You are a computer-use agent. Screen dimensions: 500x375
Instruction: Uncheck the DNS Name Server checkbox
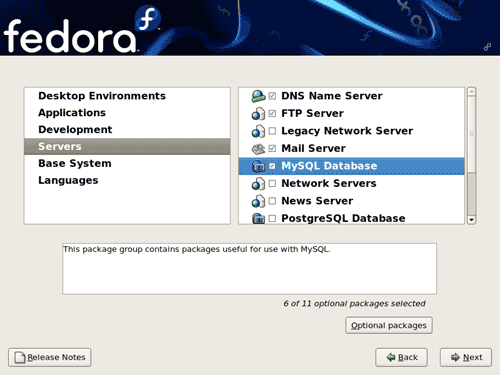[x=272, y=96]
